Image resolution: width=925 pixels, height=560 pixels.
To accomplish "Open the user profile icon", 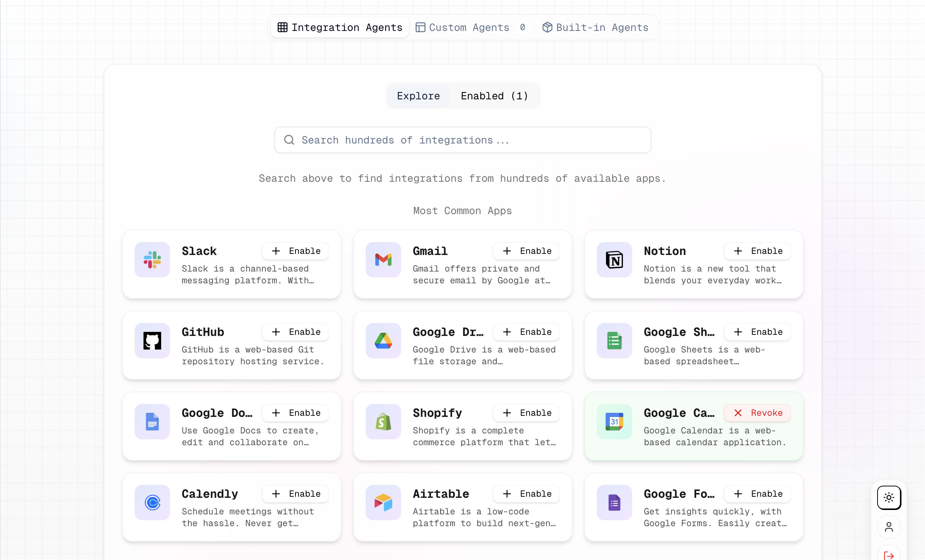I will click(x=889, y=527).
